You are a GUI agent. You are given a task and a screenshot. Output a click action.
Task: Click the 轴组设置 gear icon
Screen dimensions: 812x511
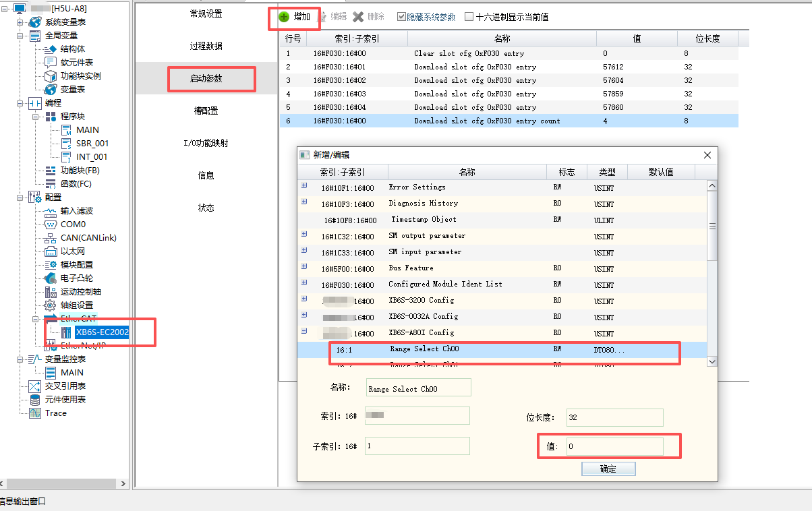(x=51, y=305)
